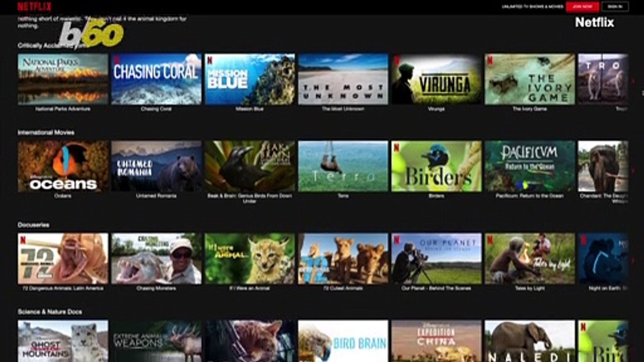This screenshot has height=362, width=644.
Task: Open the Ghost of the Mountains thumbnail
Action: [63, 341]
